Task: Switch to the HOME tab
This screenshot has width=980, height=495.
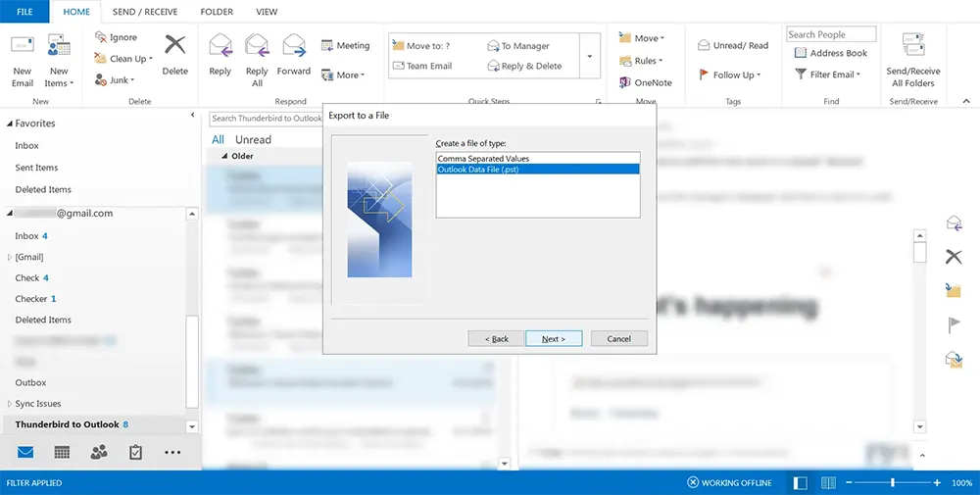Action: (x=76, y=11)
